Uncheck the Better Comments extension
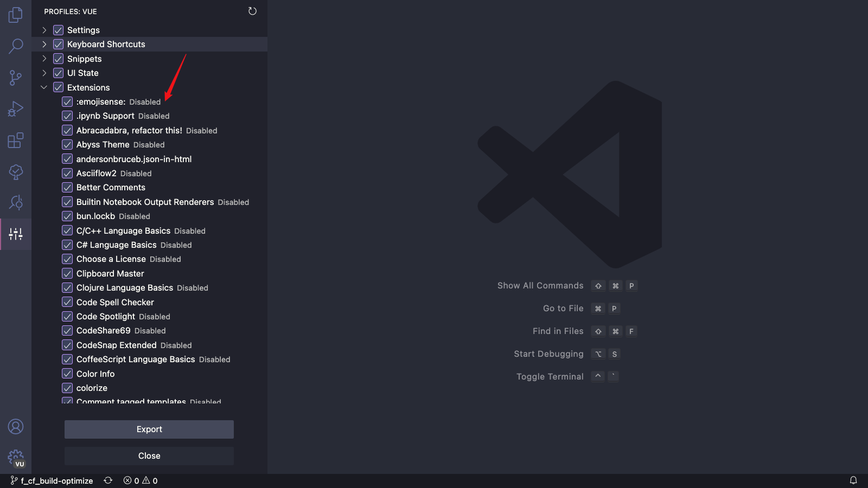The width and height of the screenshot is (868, 488). click(67, 187)
